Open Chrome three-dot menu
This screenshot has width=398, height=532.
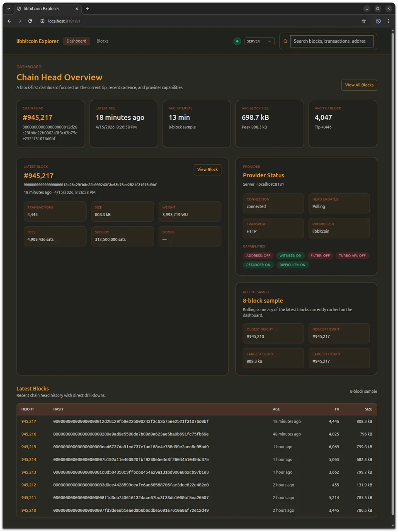tap(388, 21)
